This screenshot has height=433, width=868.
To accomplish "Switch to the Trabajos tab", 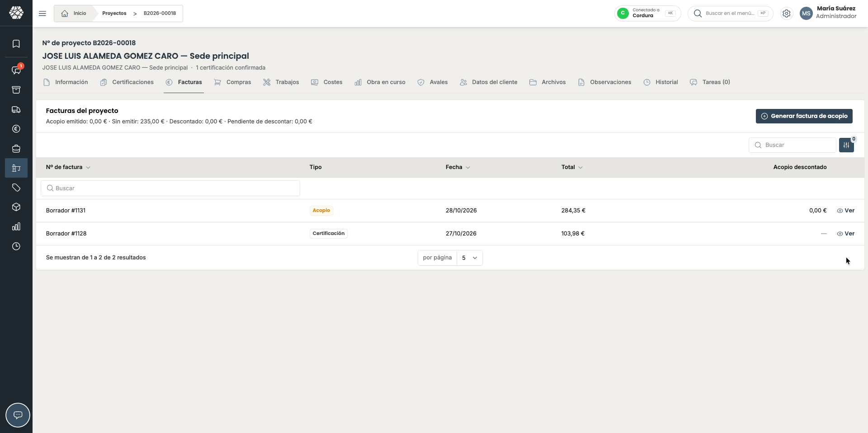I will pos(281,82).
